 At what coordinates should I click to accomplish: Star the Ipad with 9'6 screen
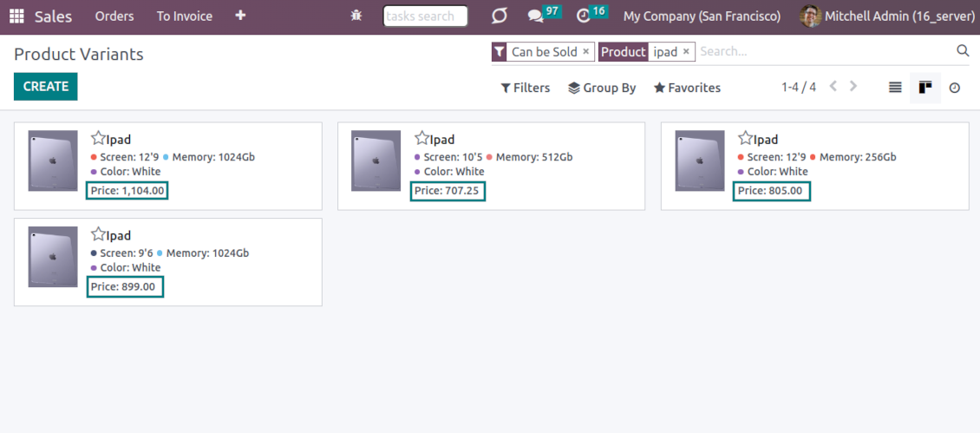coord(98,234)
